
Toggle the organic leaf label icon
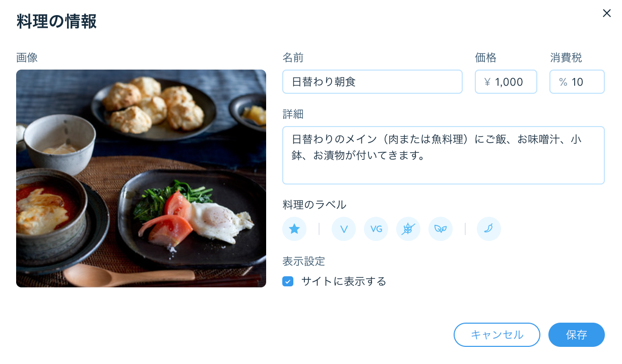[441, 229]
